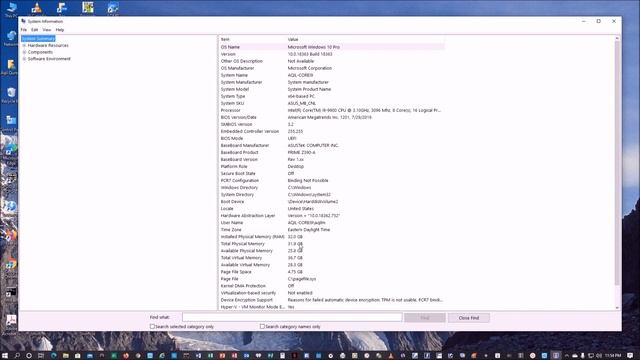The height and width of the screenshot is (360, 640).
Task: Select the BaseBoard Product row
Action: pos(332,152)
